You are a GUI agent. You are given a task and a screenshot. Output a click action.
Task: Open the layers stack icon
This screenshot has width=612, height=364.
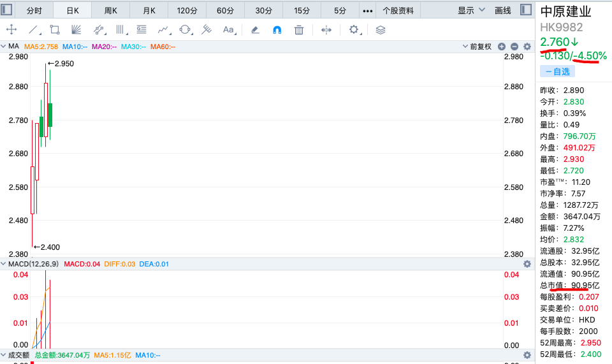point(381,30)
